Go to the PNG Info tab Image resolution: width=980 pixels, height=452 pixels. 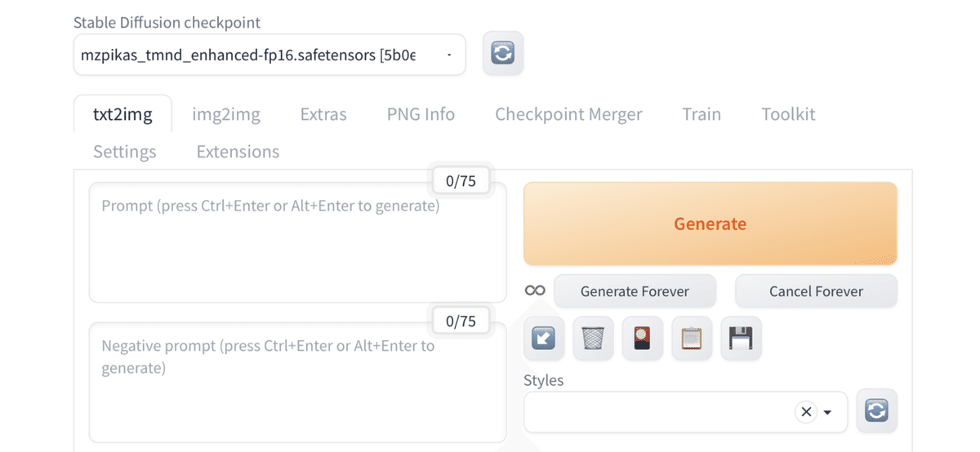point(421,114)
